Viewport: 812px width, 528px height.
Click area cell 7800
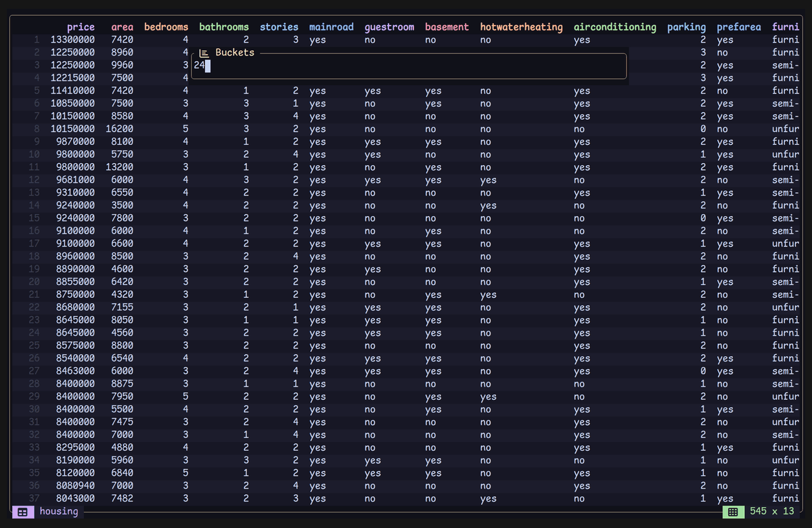point(122,218)
